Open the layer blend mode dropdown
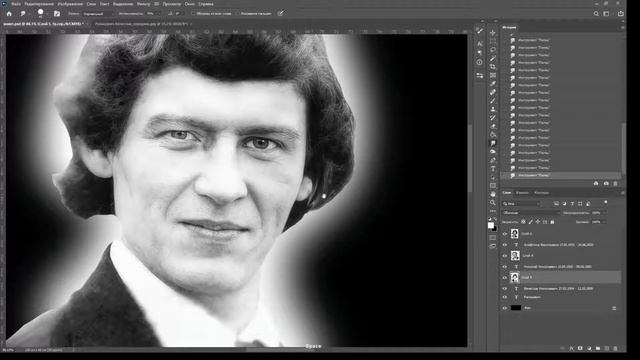640x360 pixels. pyautogui.click(x=531, y=213)
